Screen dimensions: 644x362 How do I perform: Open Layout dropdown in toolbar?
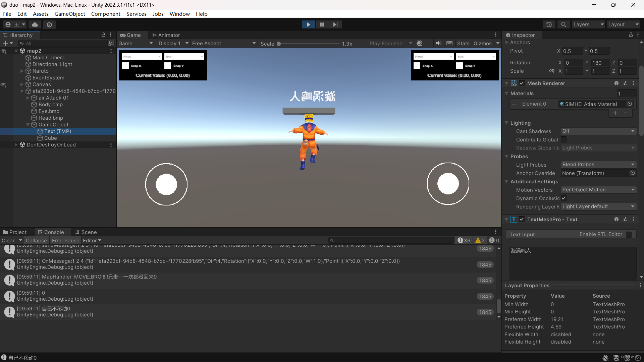pyautogui.click(x=623, y=24)
